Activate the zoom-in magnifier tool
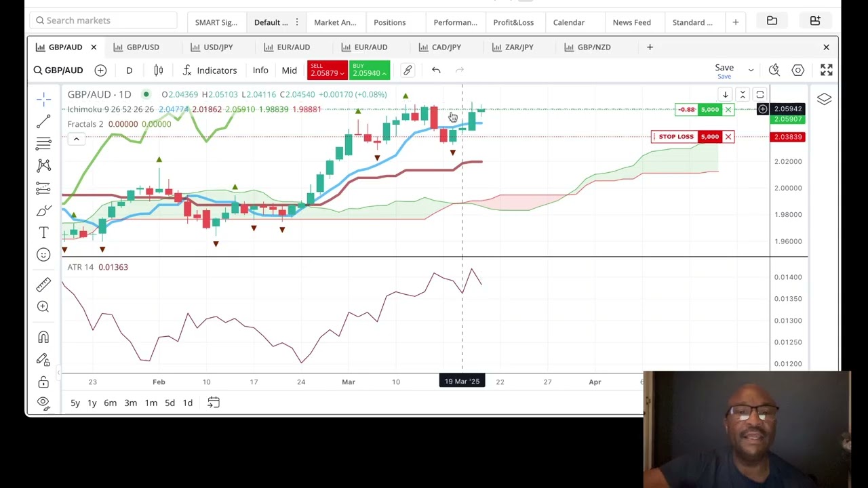The image size is (868, 488). point(43,306)
